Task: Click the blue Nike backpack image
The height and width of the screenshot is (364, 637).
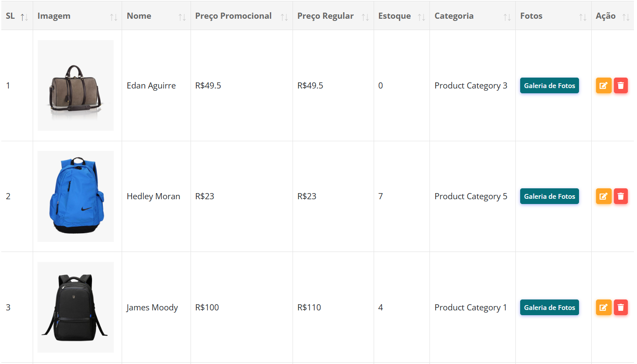Action: click(x=75, y=196)
